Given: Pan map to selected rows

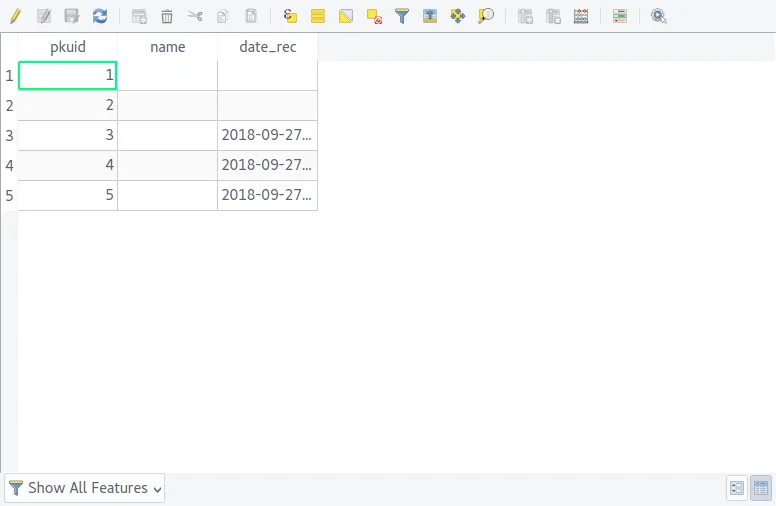Looking at the screenshot, I should tap(458, 16).
